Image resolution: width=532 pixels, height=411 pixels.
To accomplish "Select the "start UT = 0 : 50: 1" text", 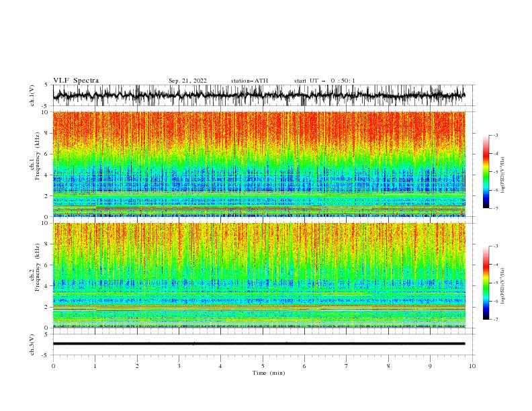I will (x=324, y=81).
